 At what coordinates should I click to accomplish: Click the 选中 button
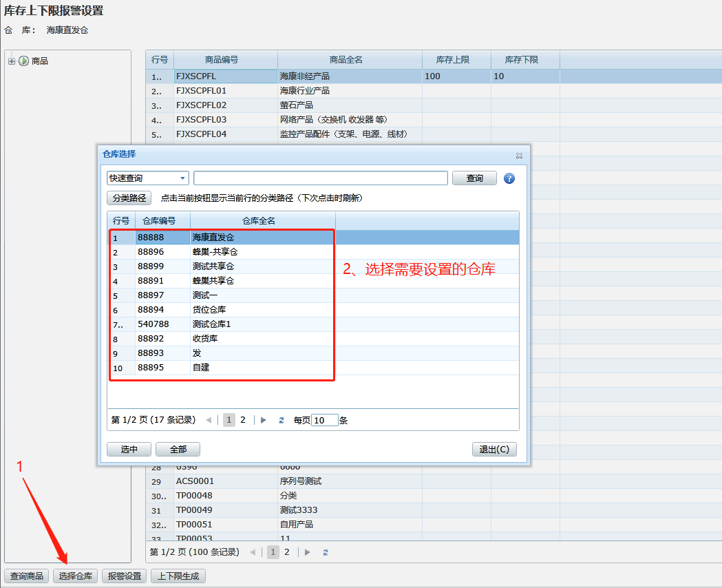(x=129, y=450)
